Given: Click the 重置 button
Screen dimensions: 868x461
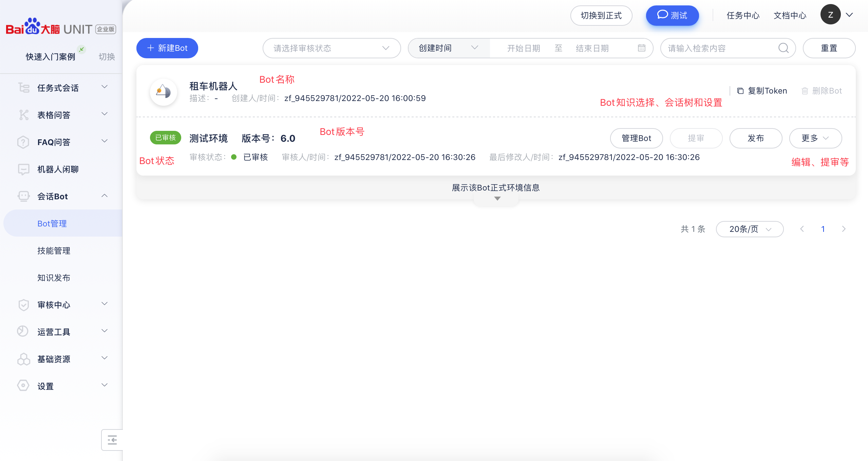Looking at the screenshot, I should [x=829, y=48].
